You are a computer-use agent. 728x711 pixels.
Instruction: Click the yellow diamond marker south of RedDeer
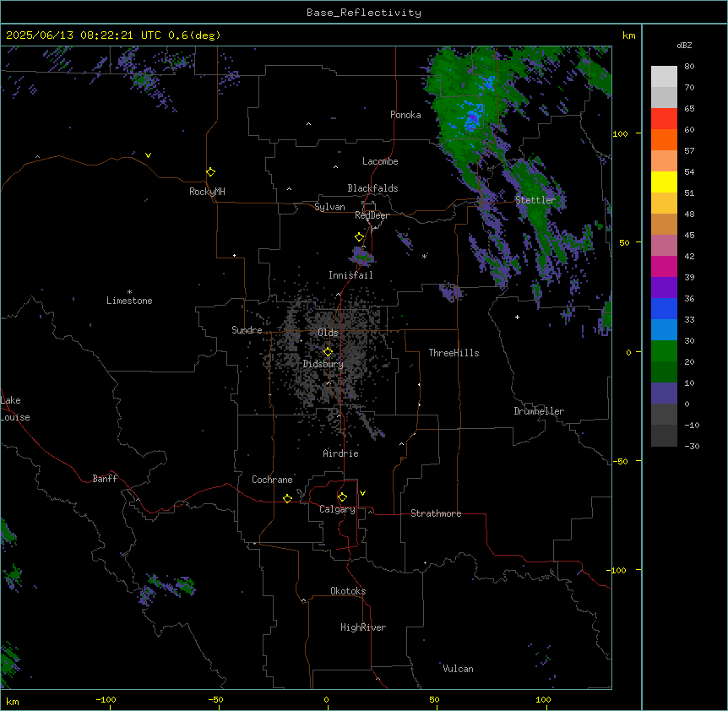click(x=359, y=236)
